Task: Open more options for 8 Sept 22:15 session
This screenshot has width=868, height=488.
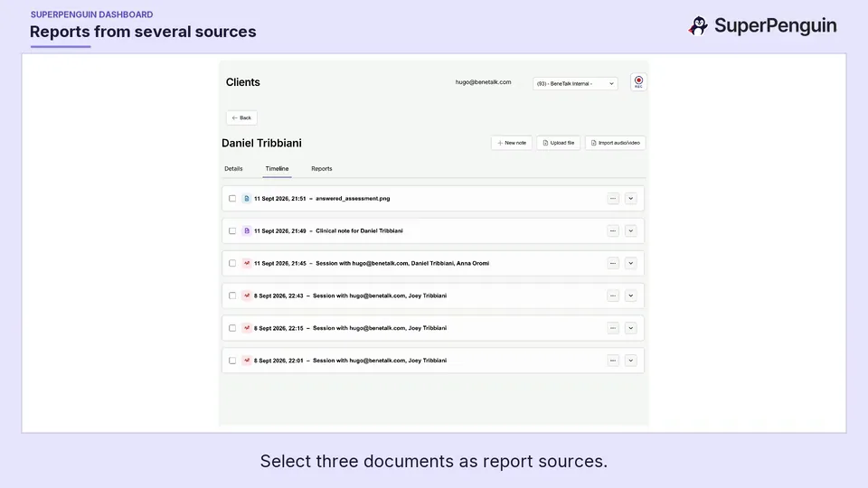Action: click(x=613, y=328)
